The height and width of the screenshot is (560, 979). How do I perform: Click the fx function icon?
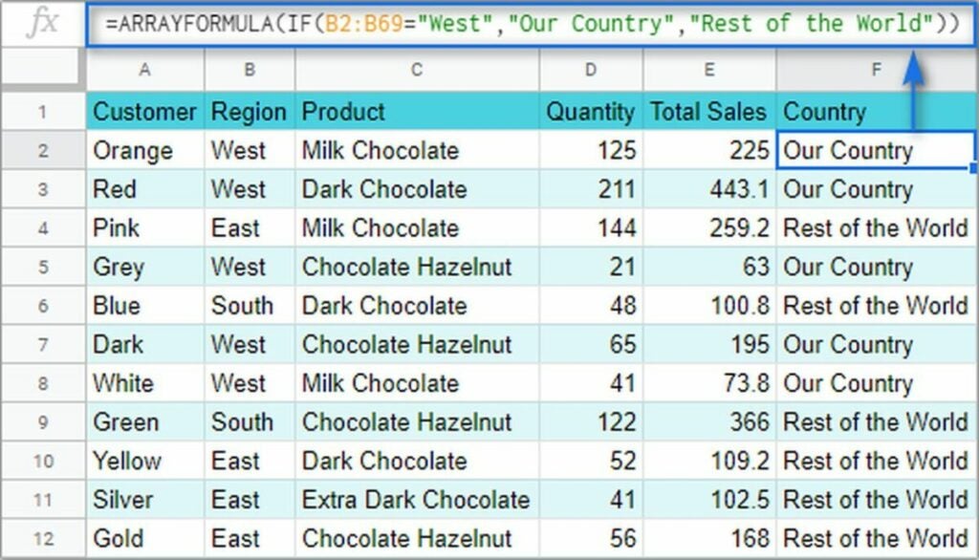[44, 23]
